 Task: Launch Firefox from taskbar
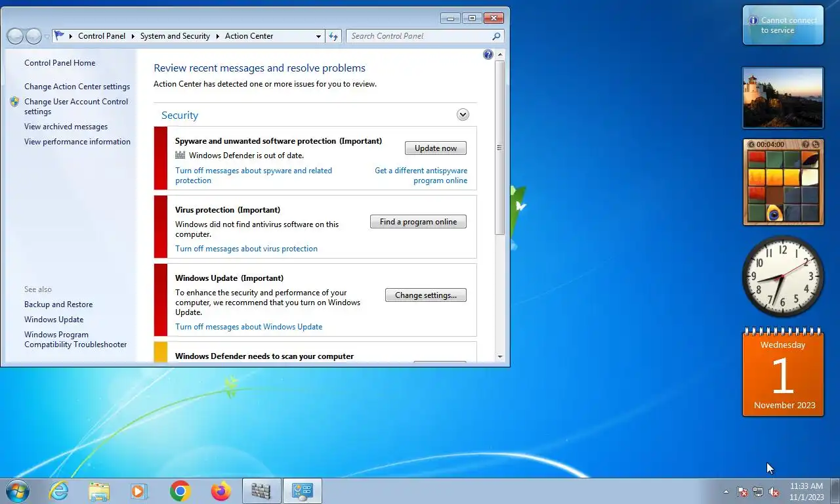pos(221,491)
